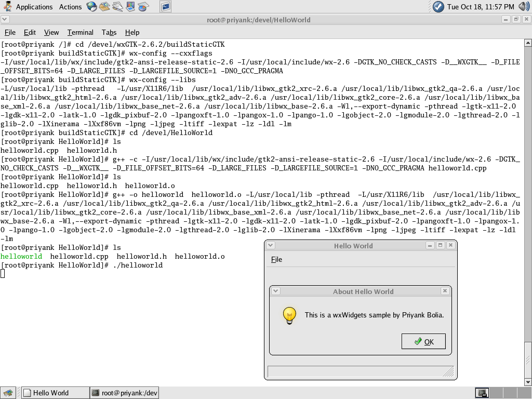Maximize the Hello World window

point(441,245)
